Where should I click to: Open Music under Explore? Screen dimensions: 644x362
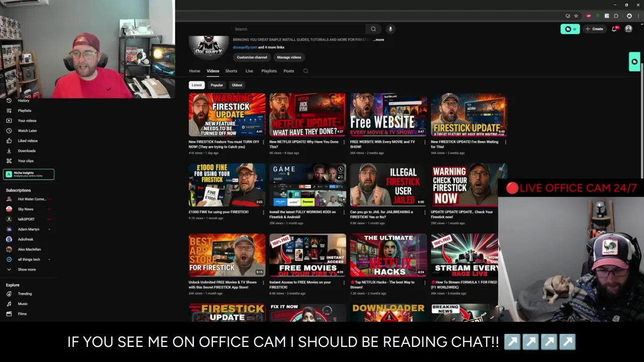(23, 304)
